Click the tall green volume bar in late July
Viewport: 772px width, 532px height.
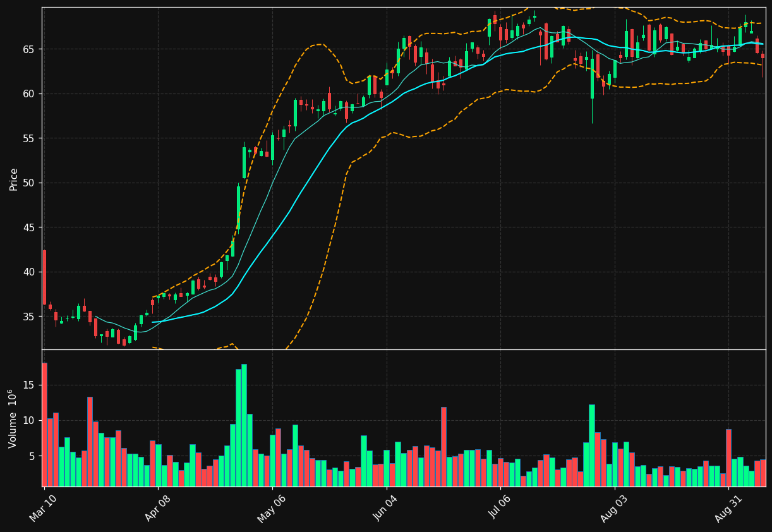[x=592, y=445]
